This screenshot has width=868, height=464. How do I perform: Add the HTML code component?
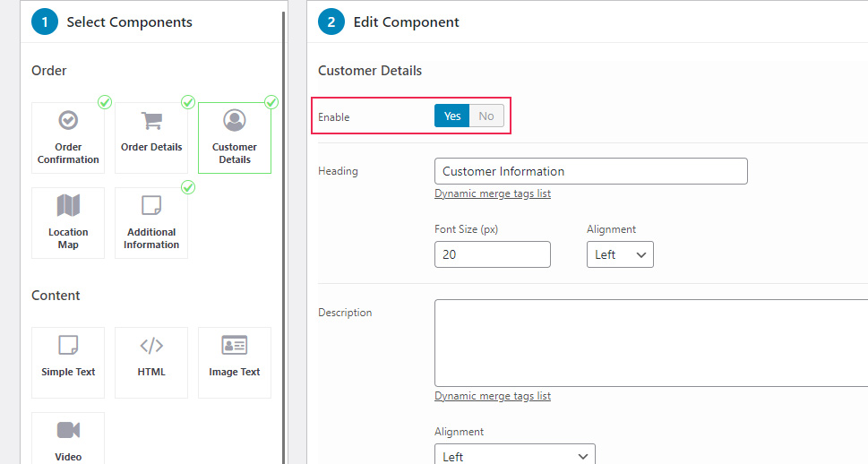point(151,363)
